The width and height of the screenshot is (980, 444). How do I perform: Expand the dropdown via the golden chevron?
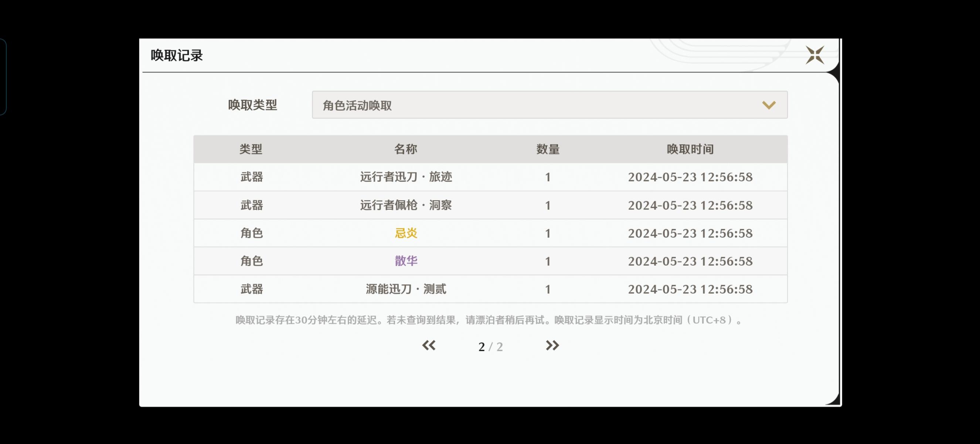(x=769, y=105)
